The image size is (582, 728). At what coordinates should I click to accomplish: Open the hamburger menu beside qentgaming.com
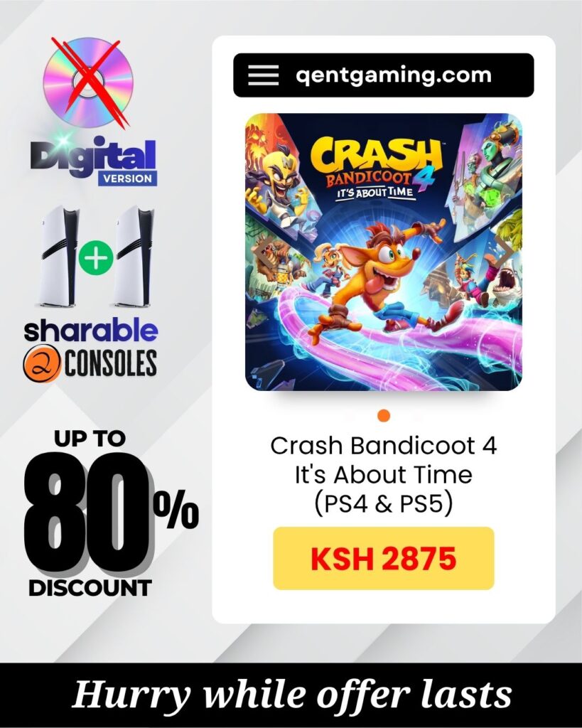coord(263,75)
